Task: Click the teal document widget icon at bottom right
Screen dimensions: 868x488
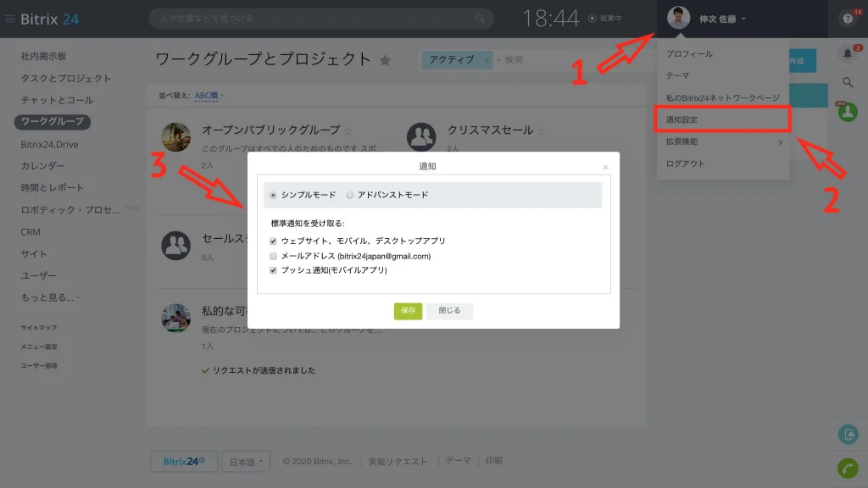Action: [x=848, y=435]
